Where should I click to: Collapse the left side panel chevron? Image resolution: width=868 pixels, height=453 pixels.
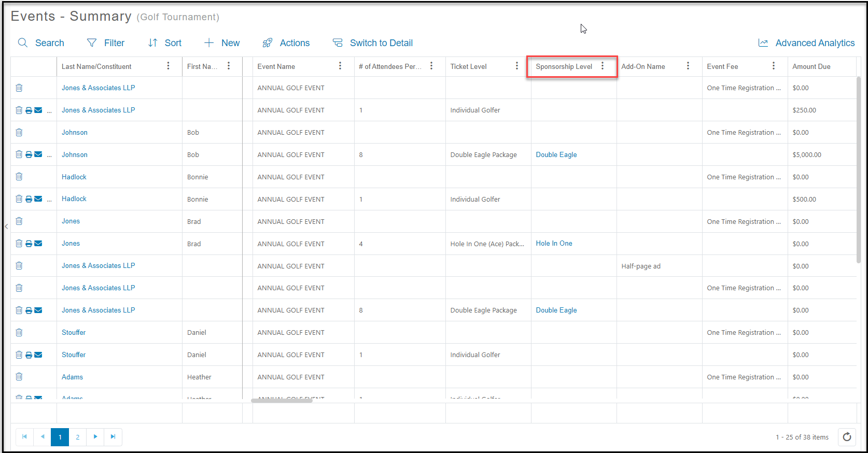click(x=6, y=226)
